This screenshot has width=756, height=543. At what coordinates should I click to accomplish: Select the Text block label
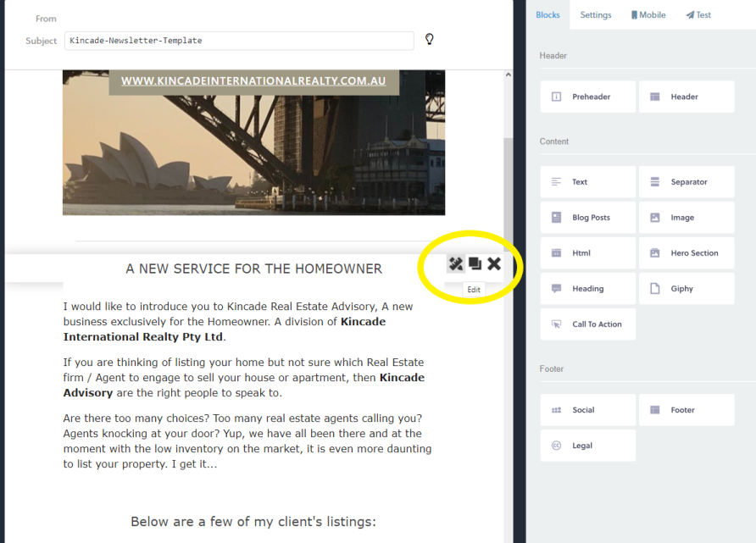point(580,181)
